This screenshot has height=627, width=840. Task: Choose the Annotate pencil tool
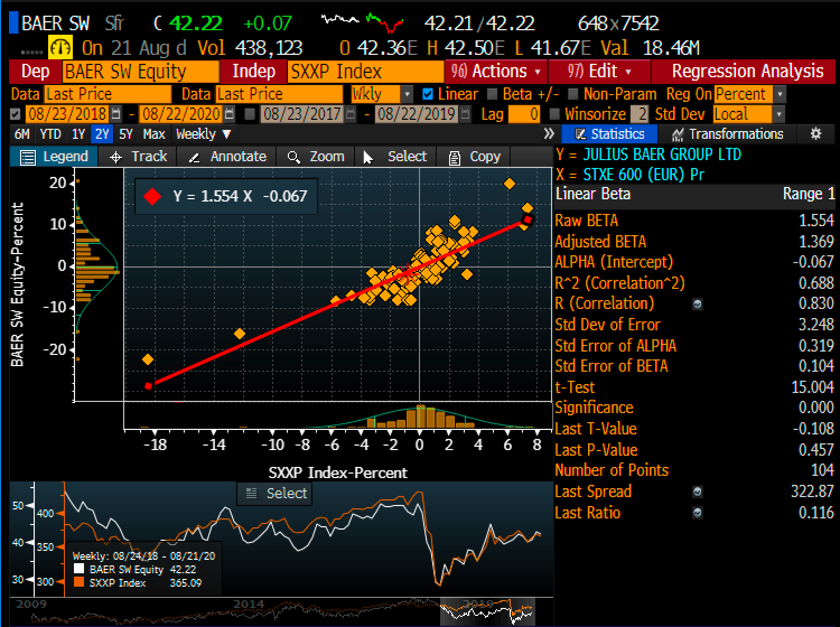226,157
